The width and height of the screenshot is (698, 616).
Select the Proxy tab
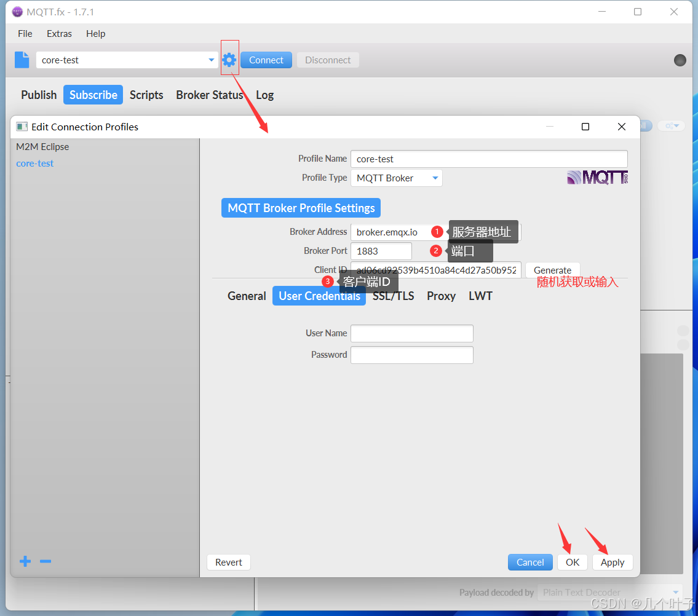coord(441,296)
